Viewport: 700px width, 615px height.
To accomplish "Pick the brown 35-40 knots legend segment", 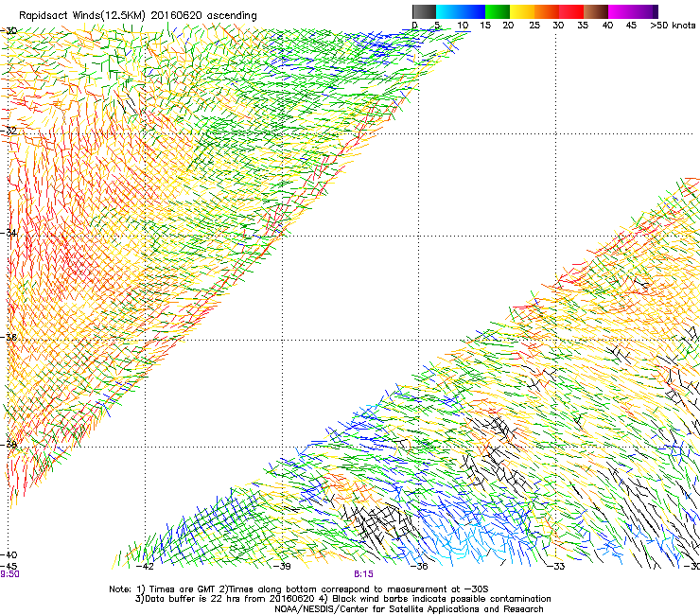I will 596,11.
